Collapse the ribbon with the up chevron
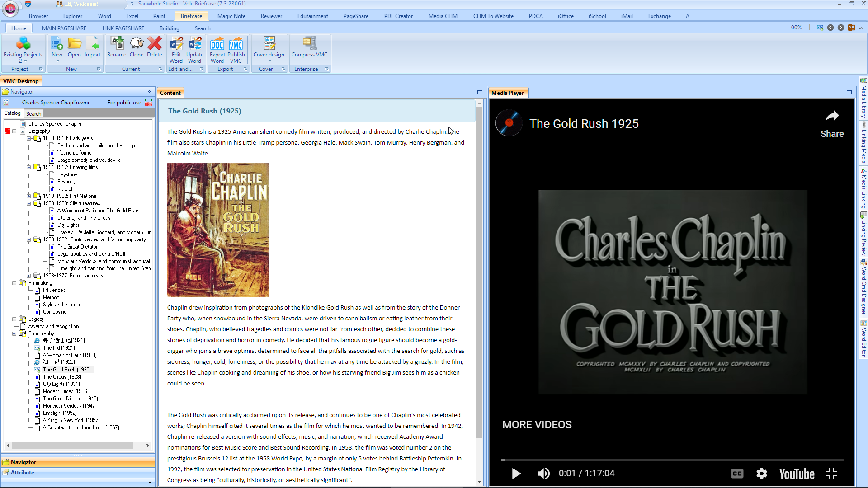The image size is (868, 488). [x=862, y=28]
